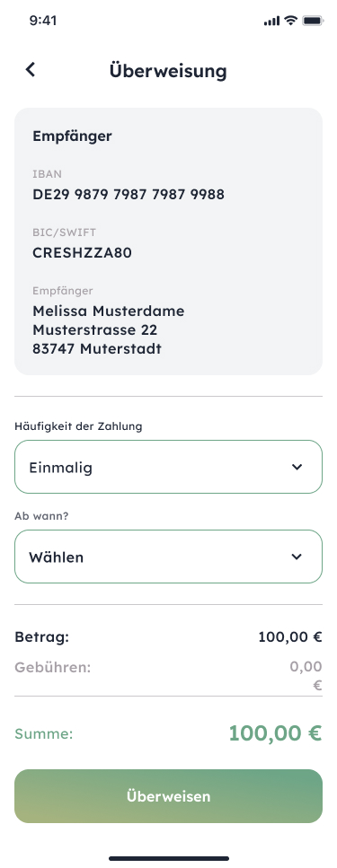Tap the Betrag amount 100,00 €
This screenshot has height=868, width=337.
pos(290,637)
